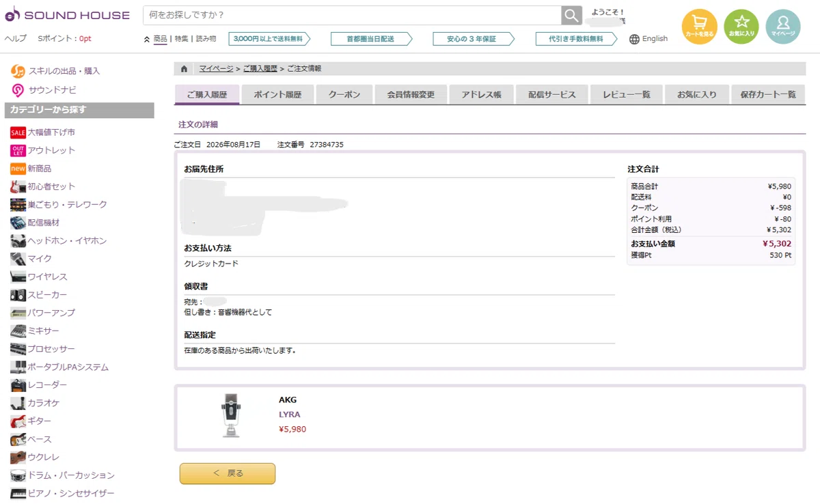Image resolution: width=820 pixels, height=504 pixels.
Task: Click the マイページ breadcrumb link
Action: (x=216, y=69)
